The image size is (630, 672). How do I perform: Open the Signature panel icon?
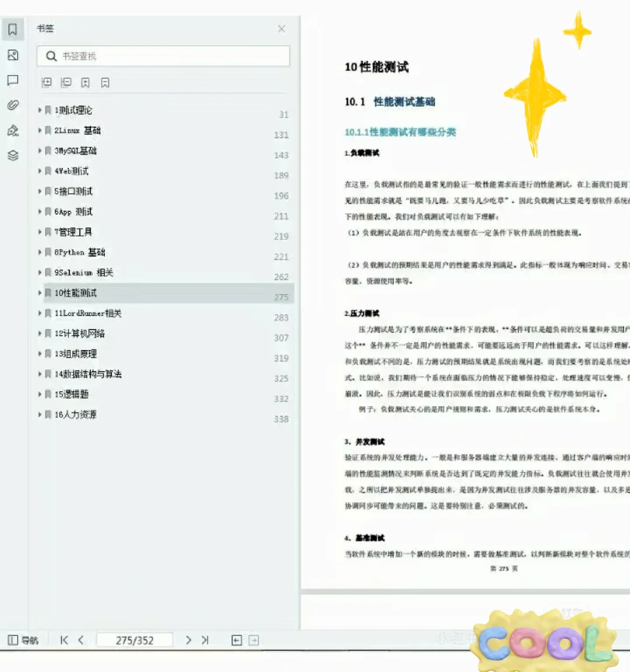point(13,130)
